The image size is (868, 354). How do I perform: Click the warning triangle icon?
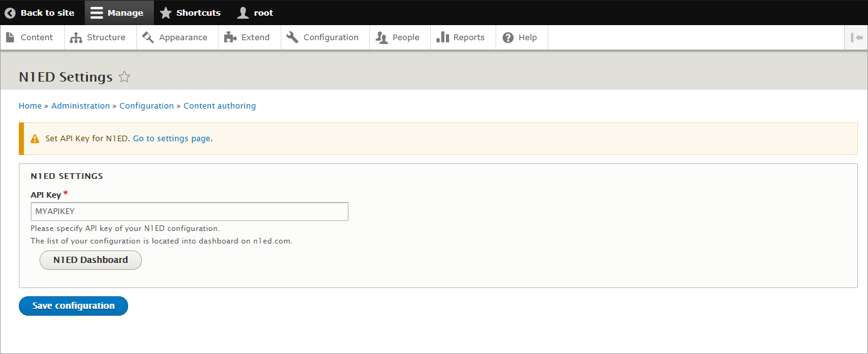pyautogui.click(x=35, y=139)
